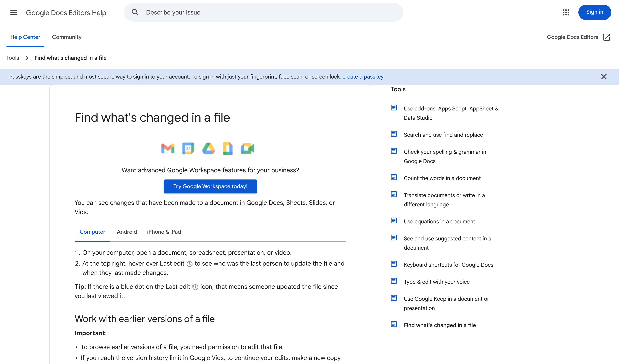Viewport: 619px width, 364px height.
Task: Open 'Use add-ons, Apps Script, AppSheet & Data Studio'
Action: 451,113
